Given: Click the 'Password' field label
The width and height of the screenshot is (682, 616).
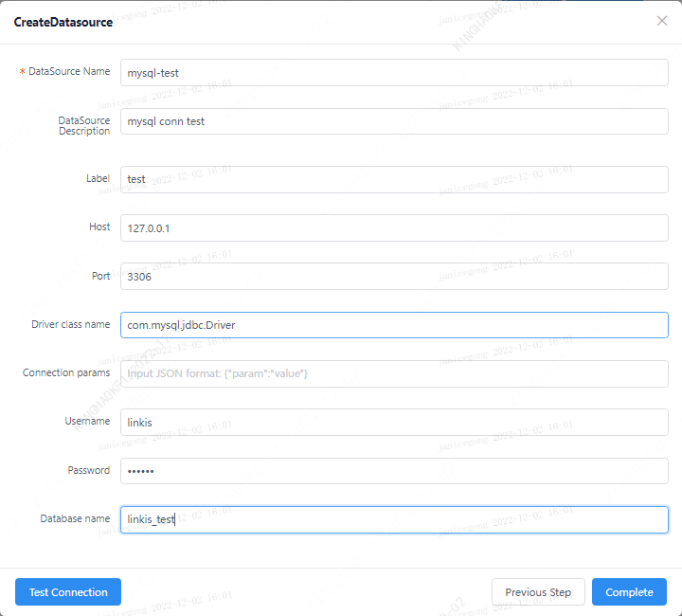Looking at the screenshot, I should coord(89,470).
